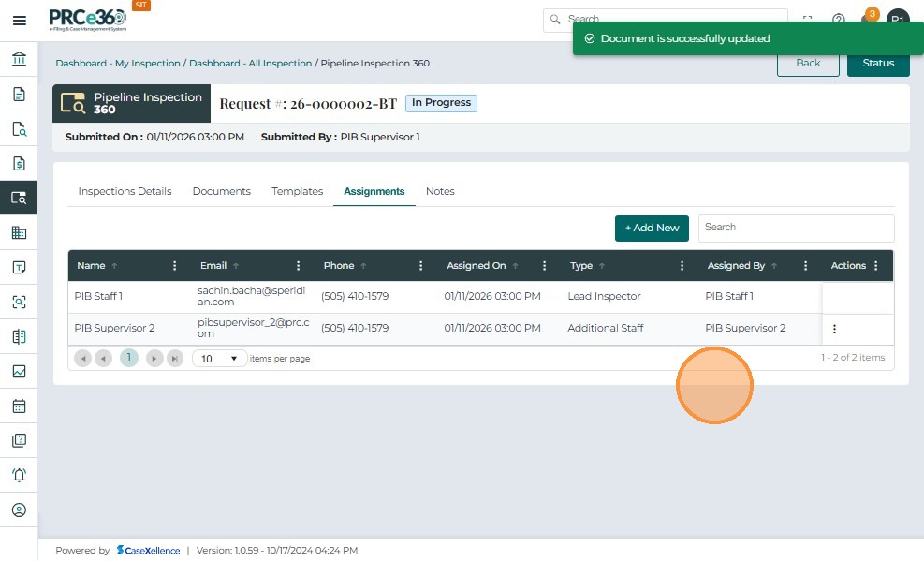Click the sachin.bacha@speridian.com email cell
The image size is (924, 561).
point(252,296)
